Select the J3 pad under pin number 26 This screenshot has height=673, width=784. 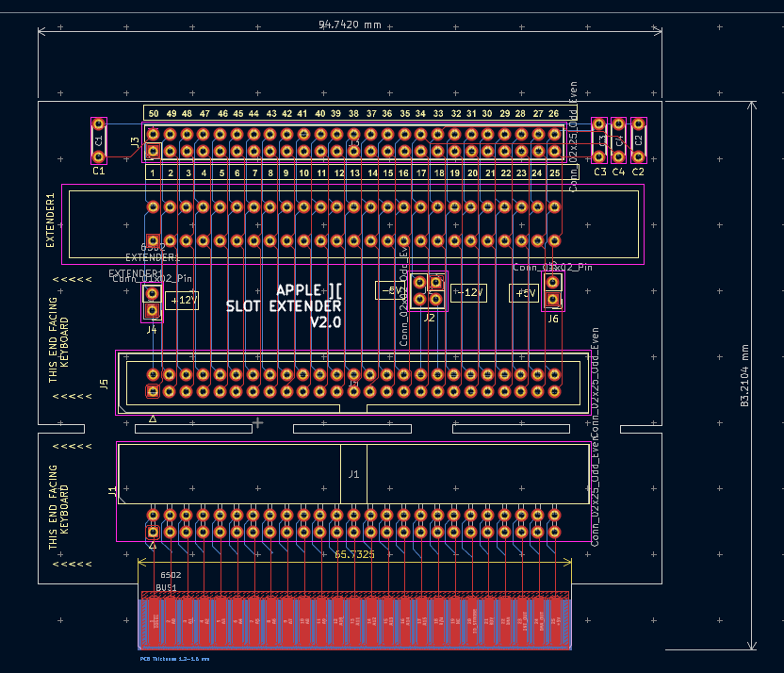click(554, 134)
